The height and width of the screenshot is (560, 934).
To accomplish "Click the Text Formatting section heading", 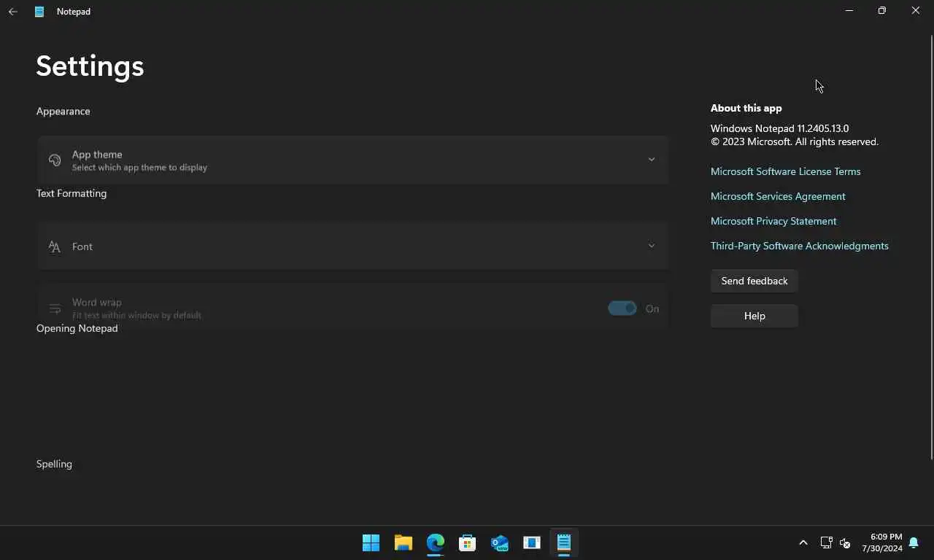I will [x=72, y=193].
